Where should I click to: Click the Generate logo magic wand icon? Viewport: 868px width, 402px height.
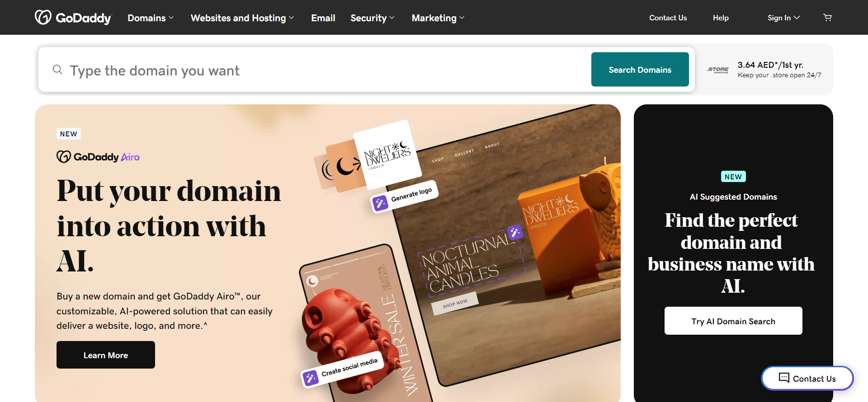[x=380, y=203]
